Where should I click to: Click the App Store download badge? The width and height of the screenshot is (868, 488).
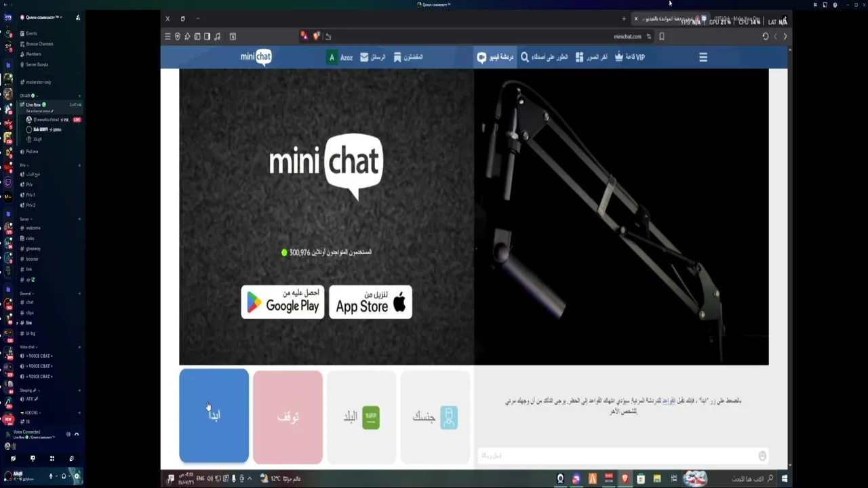point(370,302)
